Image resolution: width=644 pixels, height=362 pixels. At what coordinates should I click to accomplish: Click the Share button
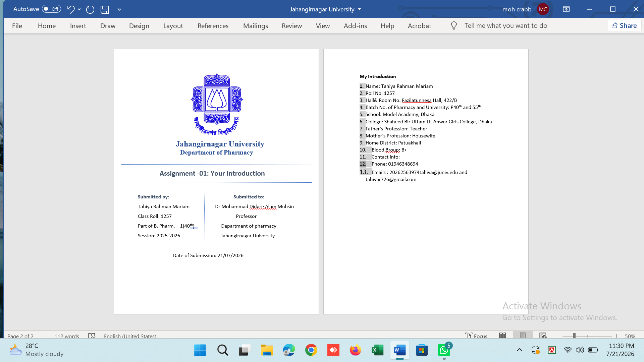(624, 25)
